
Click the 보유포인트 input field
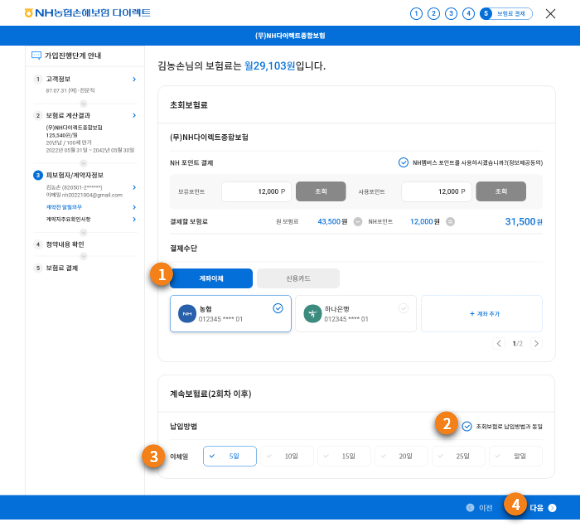tap(256, 192)
